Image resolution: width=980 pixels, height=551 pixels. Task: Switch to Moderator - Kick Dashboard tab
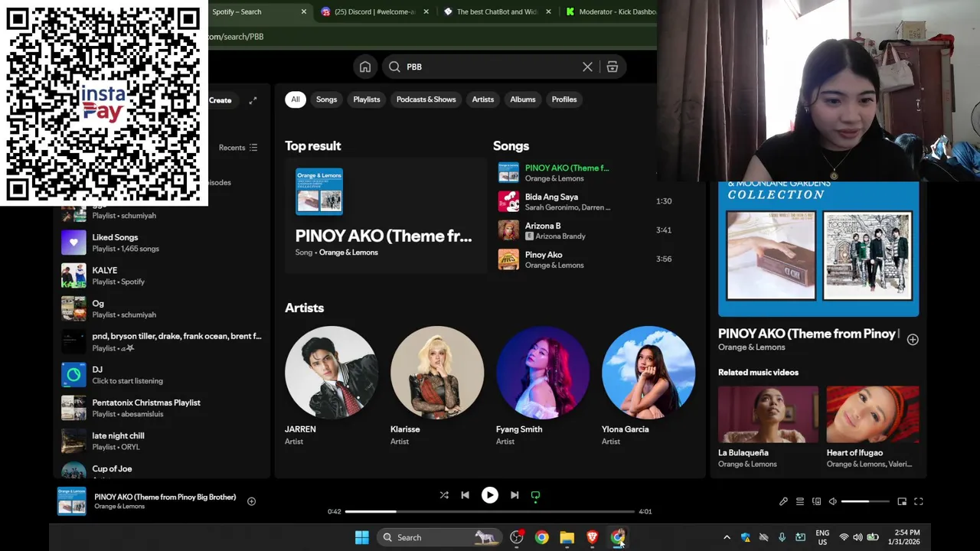[610, 11]
